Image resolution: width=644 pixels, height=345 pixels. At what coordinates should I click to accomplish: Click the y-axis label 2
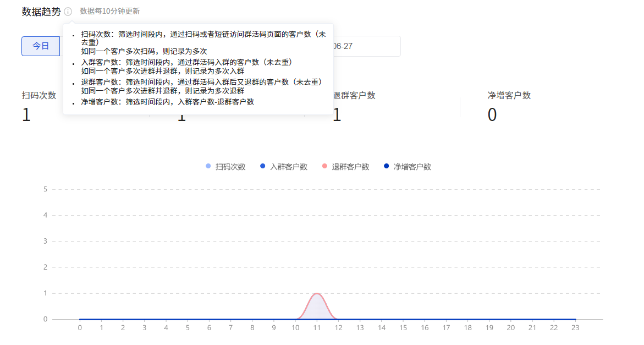click(x=45, y=267)
